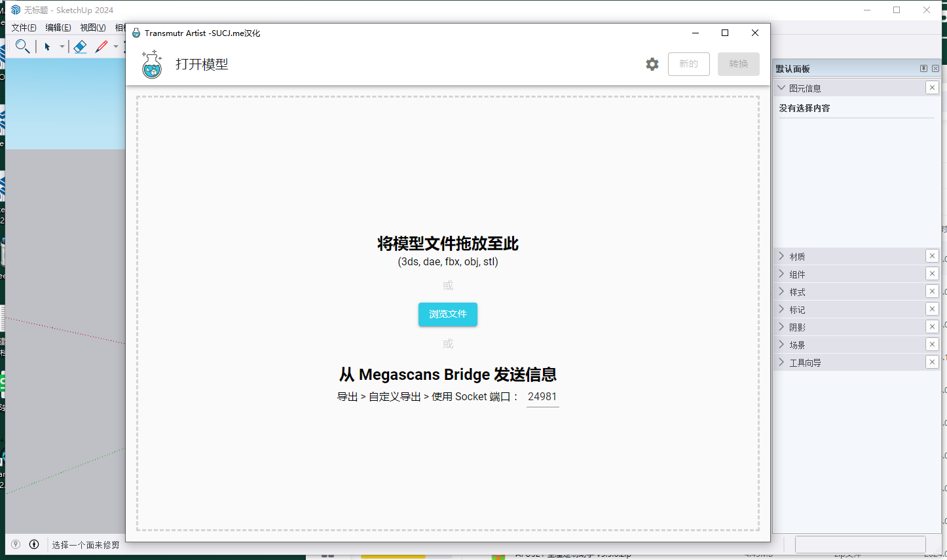Click the 打开模型 heading
Screen dimensions: 947x560
(x=202, y=64)
